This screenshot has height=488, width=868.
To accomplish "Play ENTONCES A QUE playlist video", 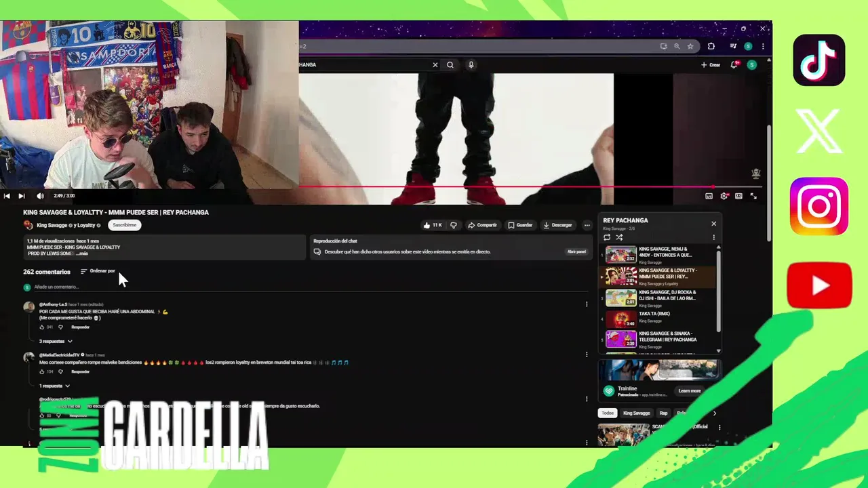I will 656,255.
